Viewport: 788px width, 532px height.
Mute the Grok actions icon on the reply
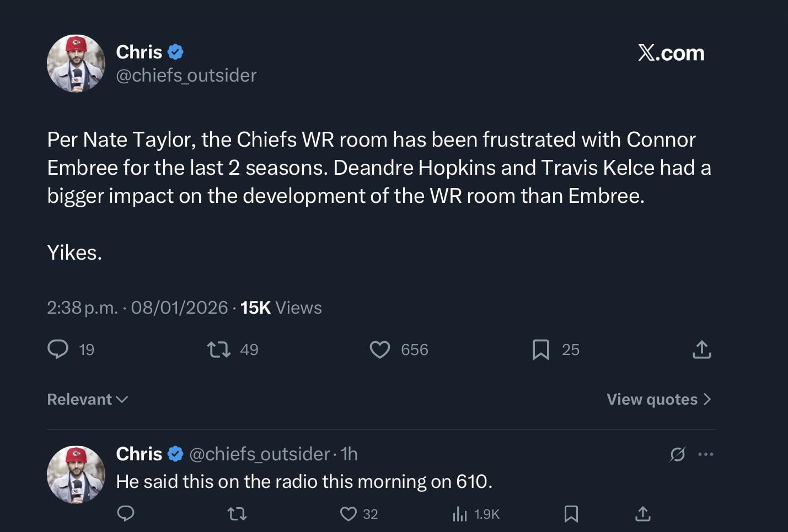(678, 454)
